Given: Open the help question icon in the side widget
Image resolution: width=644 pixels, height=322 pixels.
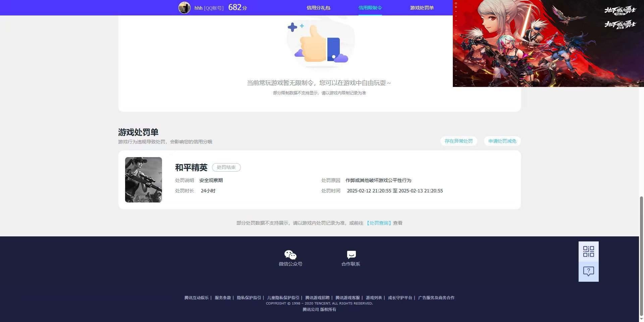Looking at the screenshot, I should coord(588,271).
